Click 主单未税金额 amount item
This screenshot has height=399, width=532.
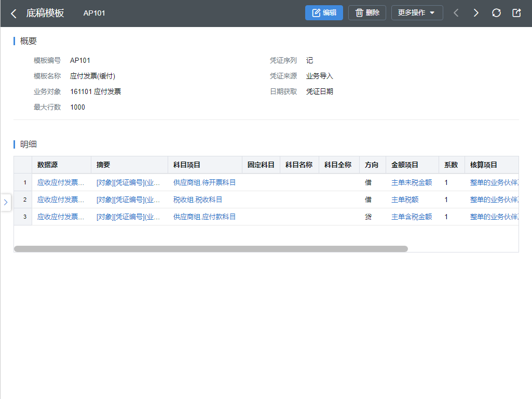point(412,183)
